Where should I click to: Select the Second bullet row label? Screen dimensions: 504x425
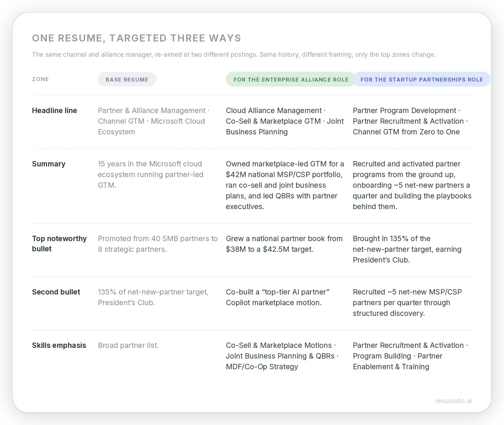point(56,292)
